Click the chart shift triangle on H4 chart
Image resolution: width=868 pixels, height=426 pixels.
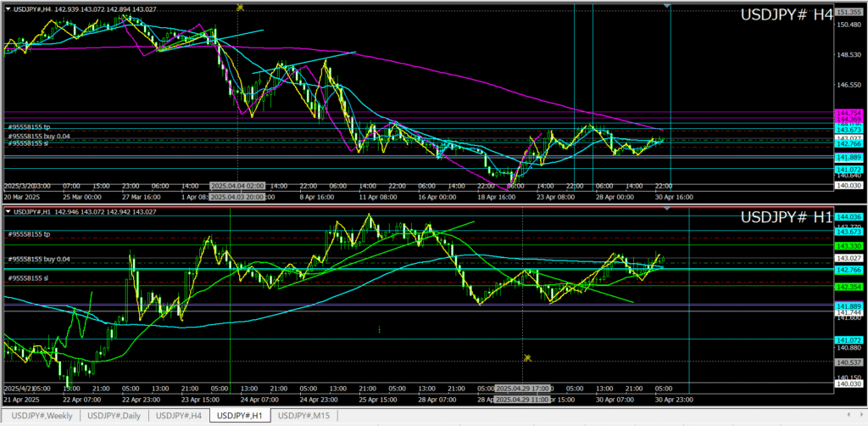tap(667, 6)
